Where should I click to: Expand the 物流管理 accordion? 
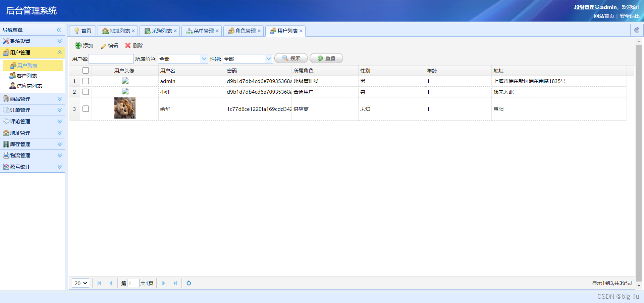[33, 155]
